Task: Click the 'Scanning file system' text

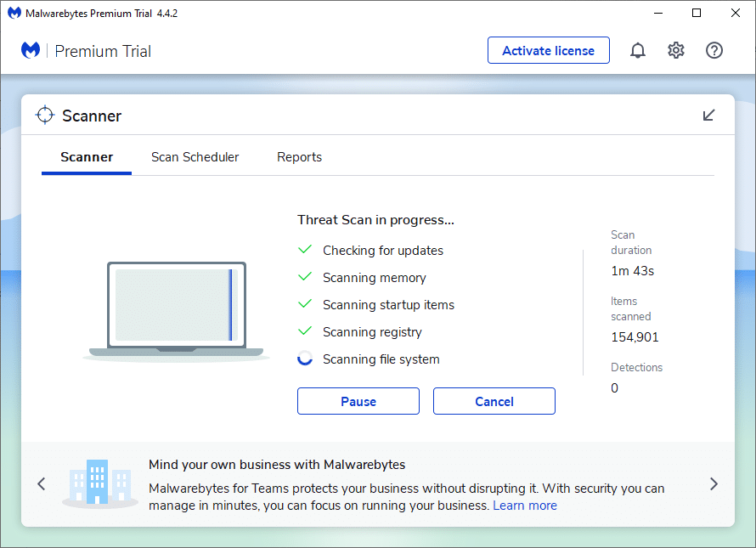Action: [x=381, y=359]
